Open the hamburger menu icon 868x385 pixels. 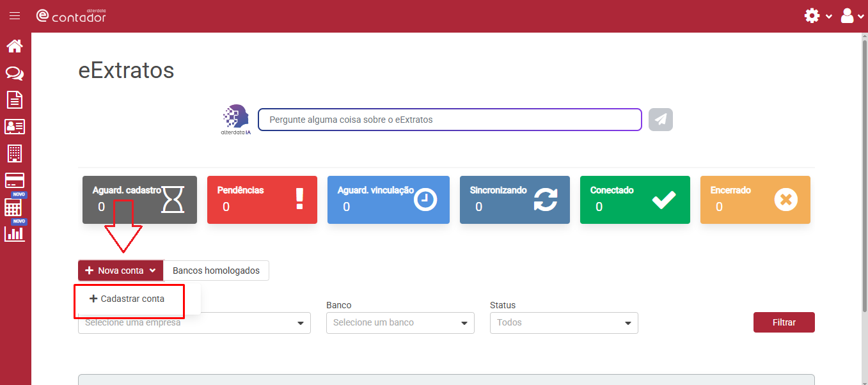[15, 16]
